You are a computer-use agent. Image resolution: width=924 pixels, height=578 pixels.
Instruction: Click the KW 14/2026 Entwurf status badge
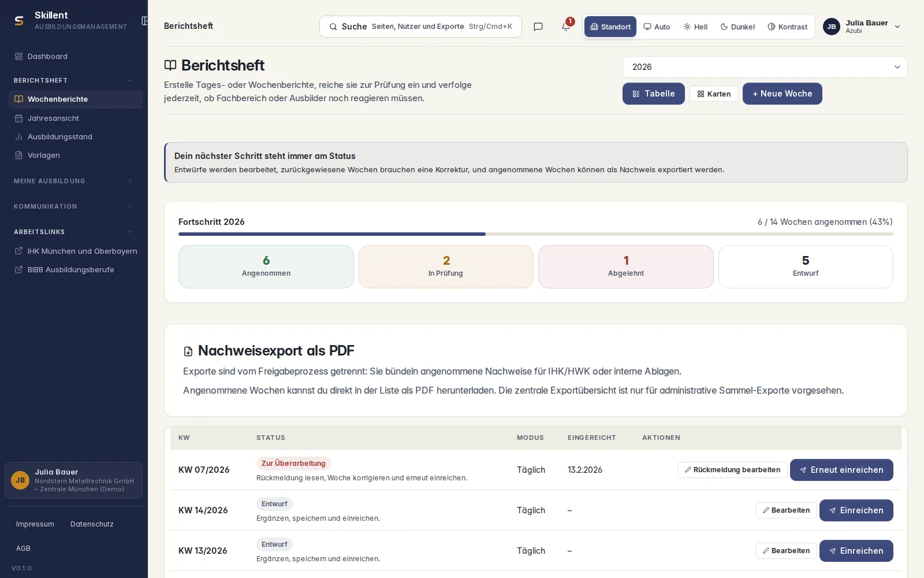pos(274,504)
